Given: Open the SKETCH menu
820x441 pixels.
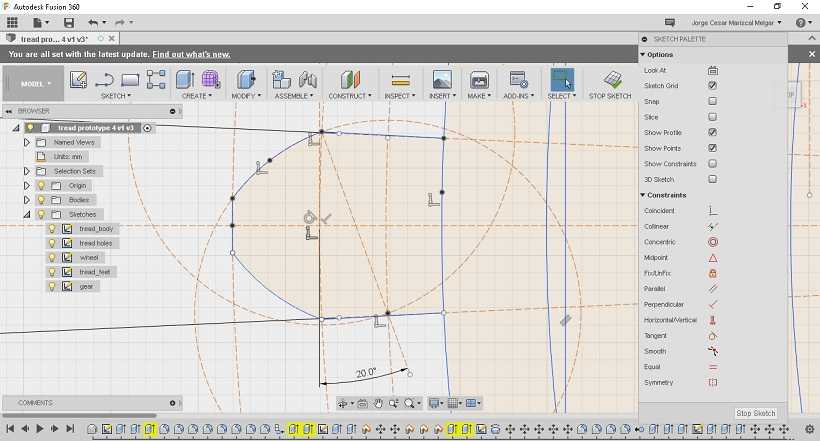Looking at the screenshot, I should coord(116,96).
